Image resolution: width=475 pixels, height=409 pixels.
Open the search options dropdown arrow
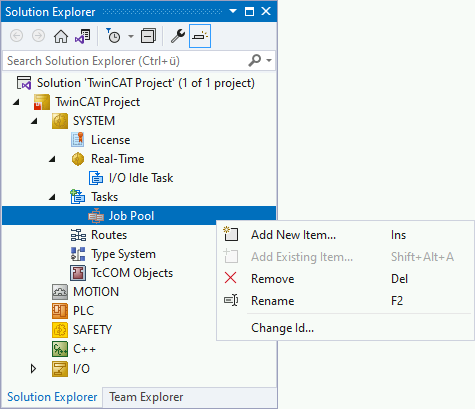pos(269,61)
